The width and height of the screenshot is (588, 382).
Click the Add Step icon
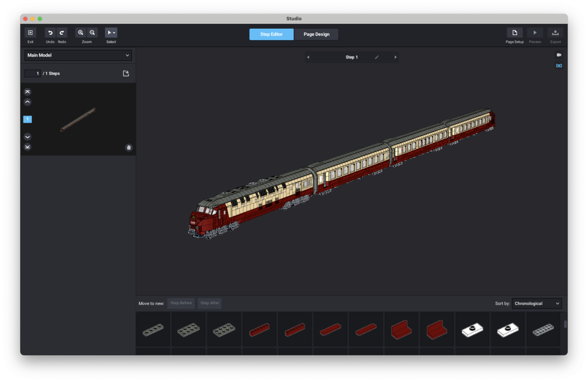(x=126, y=73)
